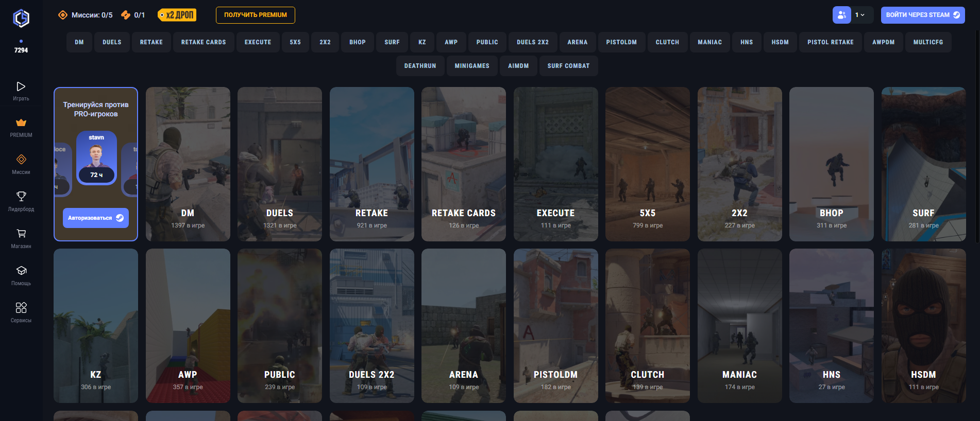Click the Авторизоваться button
Image resolution: width=980 pixels, height=421 pixels.
pos(96,218)
